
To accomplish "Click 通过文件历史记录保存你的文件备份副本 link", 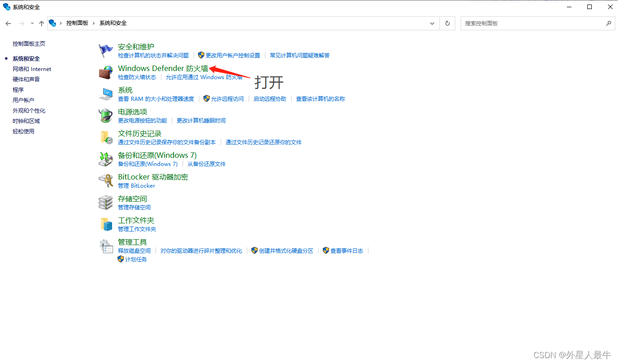I will click(167, 142).
